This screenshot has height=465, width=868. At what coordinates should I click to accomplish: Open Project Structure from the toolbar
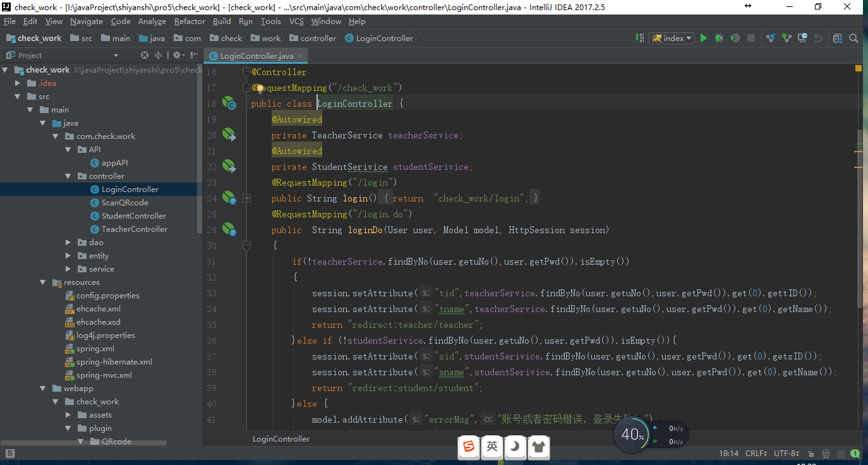pyautogui.click(x=838, y=39)
